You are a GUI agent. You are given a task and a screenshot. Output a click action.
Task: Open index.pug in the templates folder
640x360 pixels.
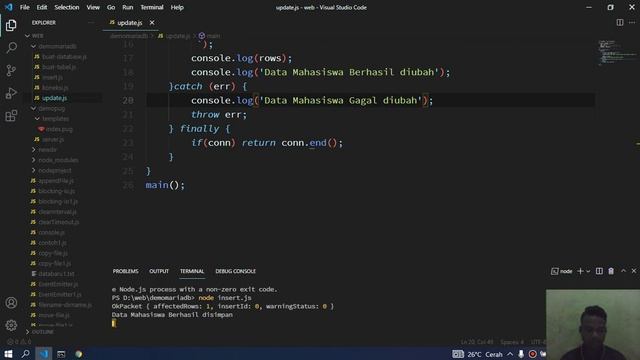[x=59, y=129]
